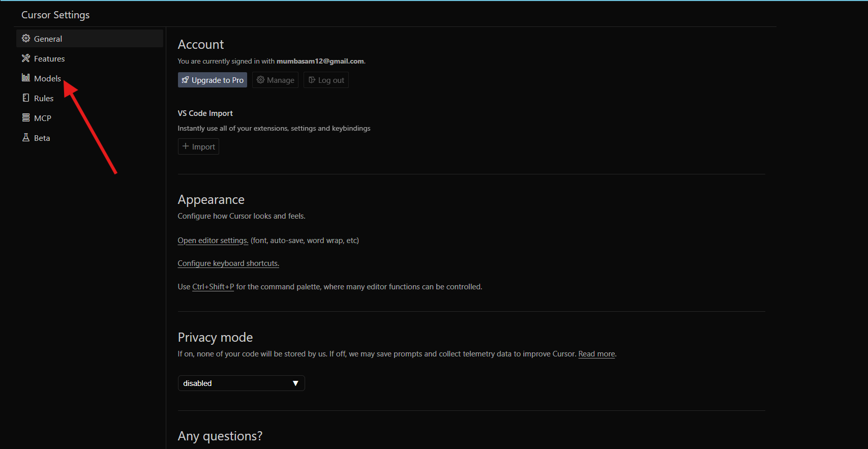Viewport: 868px width, 449px height.
Task: Click the Any questions? heading
Action: (x=220, y=436)
